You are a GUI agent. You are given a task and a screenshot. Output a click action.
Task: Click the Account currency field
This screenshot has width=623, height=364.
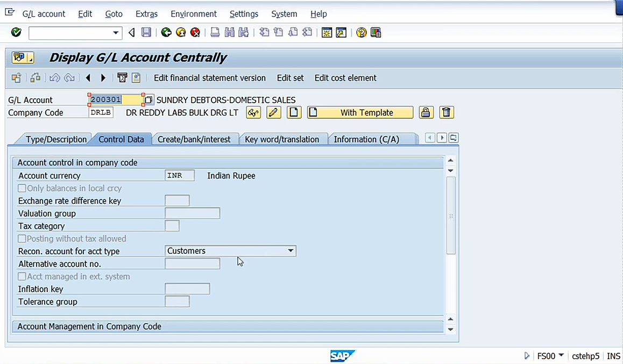180,175
